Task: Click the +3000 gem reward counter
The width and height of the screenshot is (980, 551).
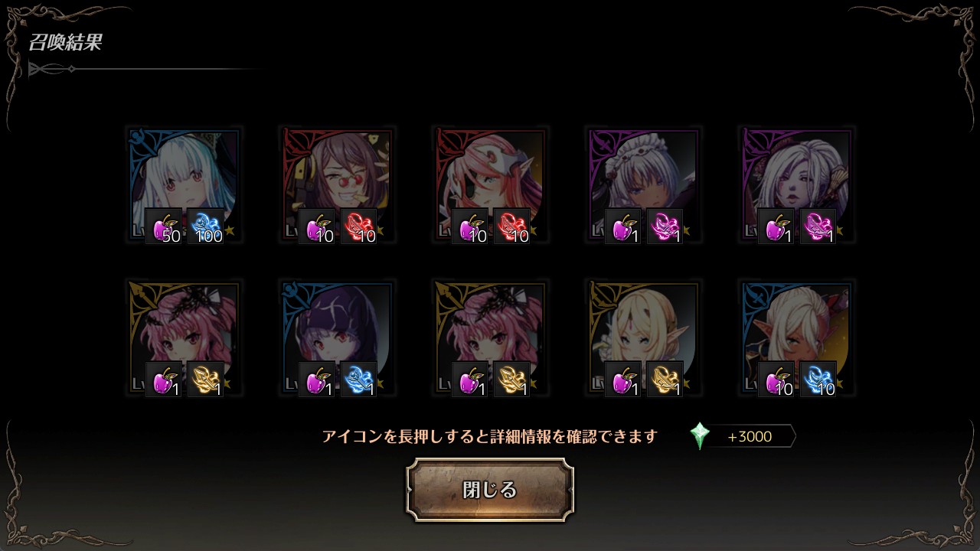Action: 750,436
